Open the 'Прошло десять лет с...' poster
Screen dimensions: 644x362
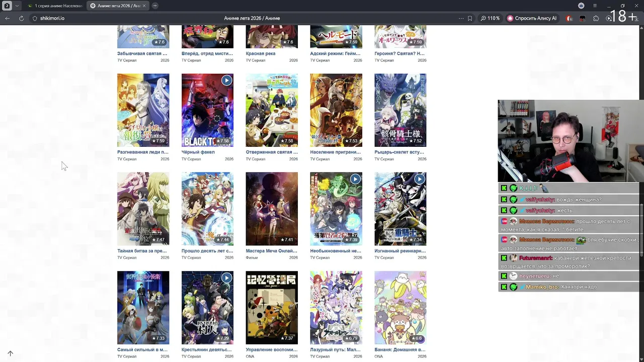[207, 209]
